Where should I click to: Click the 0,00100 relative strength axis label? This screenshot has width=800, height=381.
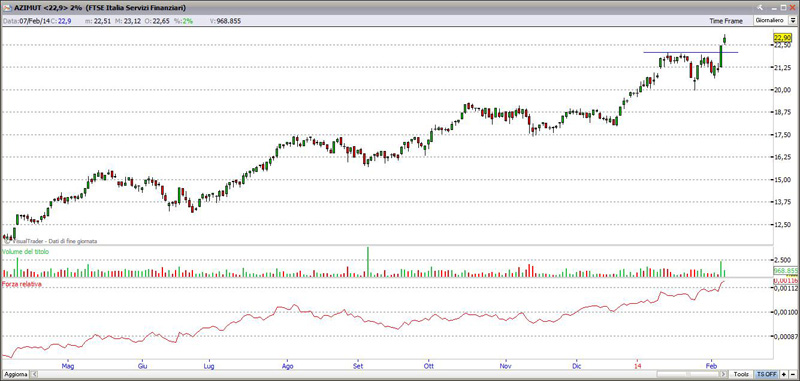pyautogui.click(x=785, y=312)
